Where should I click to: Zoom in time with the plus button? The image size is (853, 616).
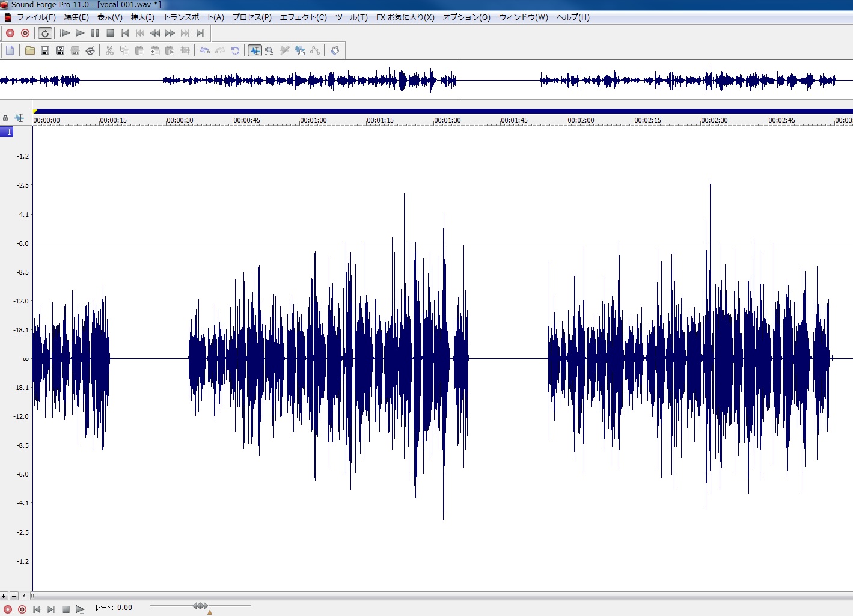(4, 596)
